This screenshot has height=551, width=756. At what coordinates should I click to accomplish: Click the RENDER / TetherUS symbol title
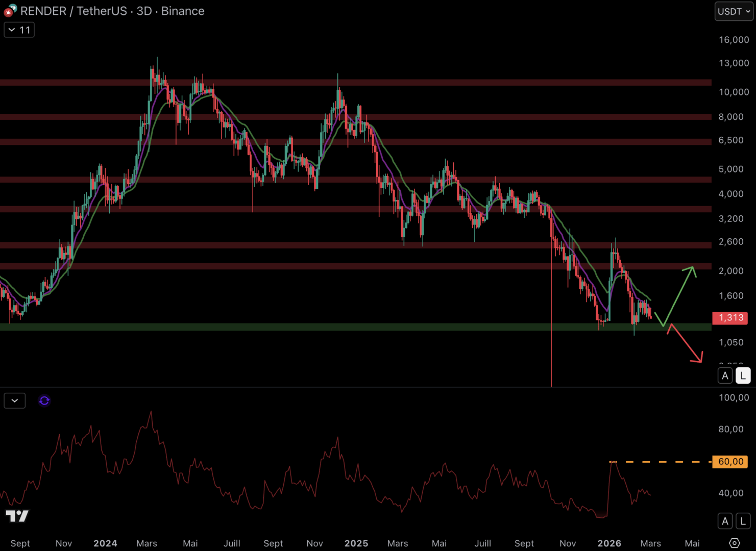click(x=74, y=11)
